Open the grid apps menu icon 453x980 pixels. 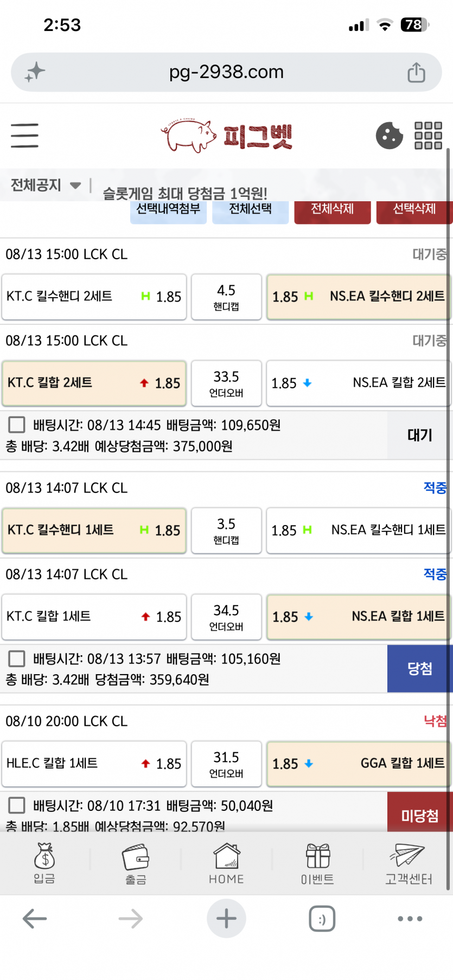(428, 136)
